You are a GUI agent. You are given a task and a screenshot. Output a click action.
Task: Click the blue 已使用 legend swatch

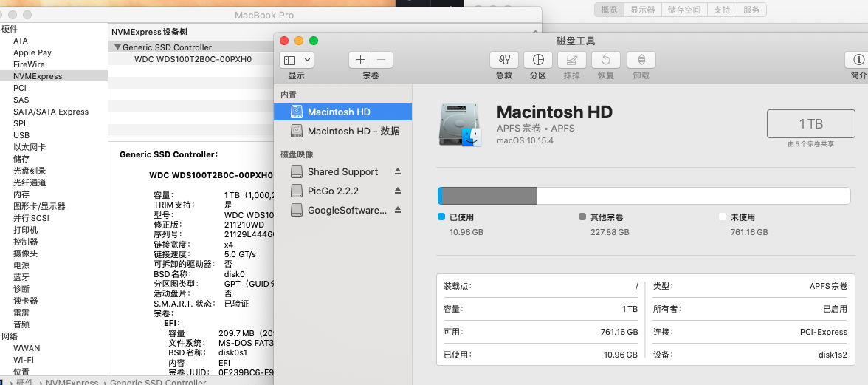pyautogui.click(x=441, y=217)
